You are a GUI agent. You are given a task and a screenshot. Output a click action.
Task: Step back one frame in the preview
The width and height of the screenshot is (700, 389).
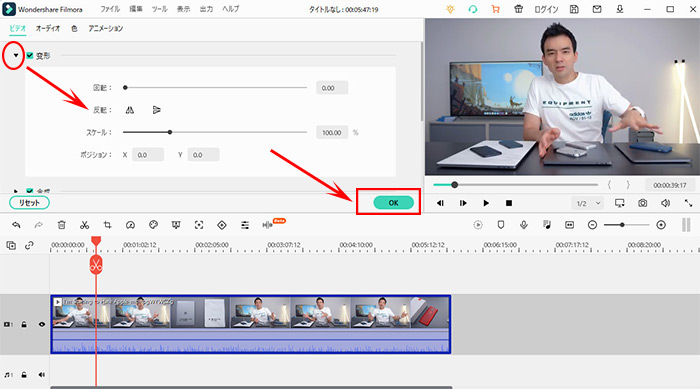440,203
